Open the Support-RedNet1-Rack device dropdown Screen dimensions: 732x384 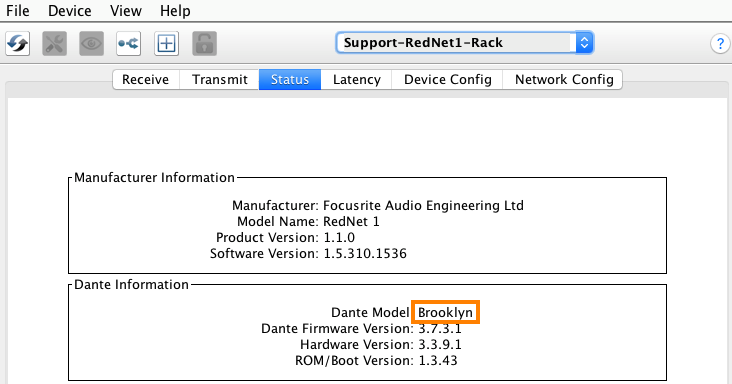[465, 43]
